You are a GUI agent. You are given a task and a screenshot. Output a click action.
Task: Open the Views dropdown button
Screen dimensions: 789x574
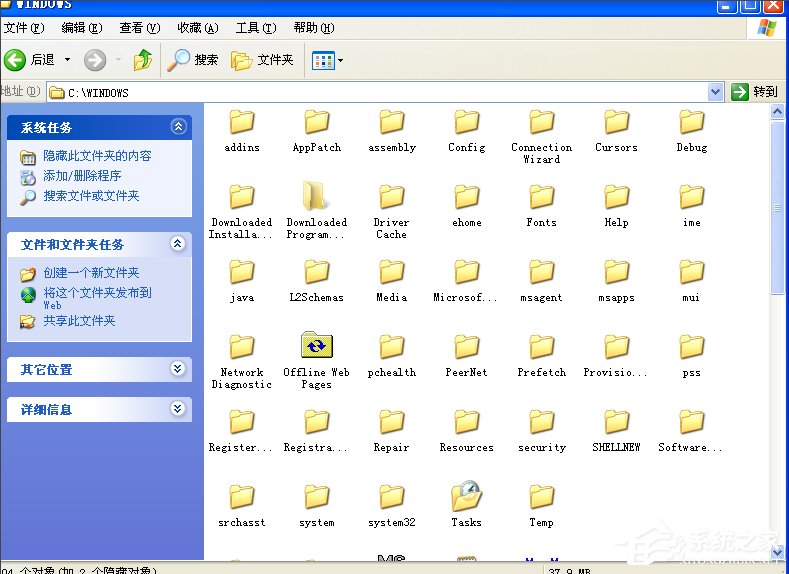[x=327, y=60]
